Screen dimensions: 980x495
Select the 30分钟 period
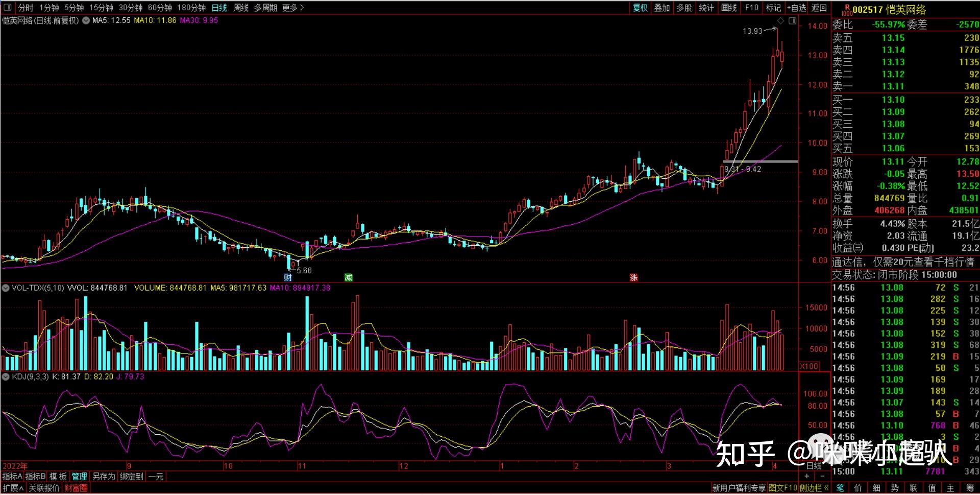click(131, 8)
